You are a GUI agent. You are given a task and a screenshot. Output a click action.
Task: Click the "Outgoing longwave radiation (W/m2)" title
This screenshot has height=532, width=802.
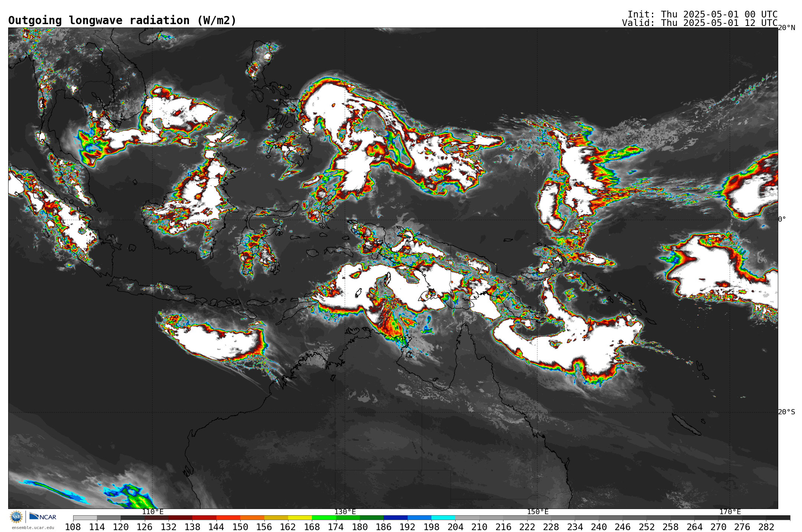[x=122, y=20]
